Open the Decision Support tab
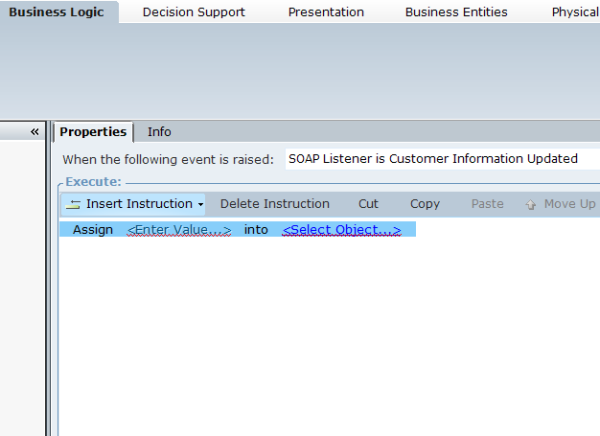600x436 pixels. click(x=193, y=12)
